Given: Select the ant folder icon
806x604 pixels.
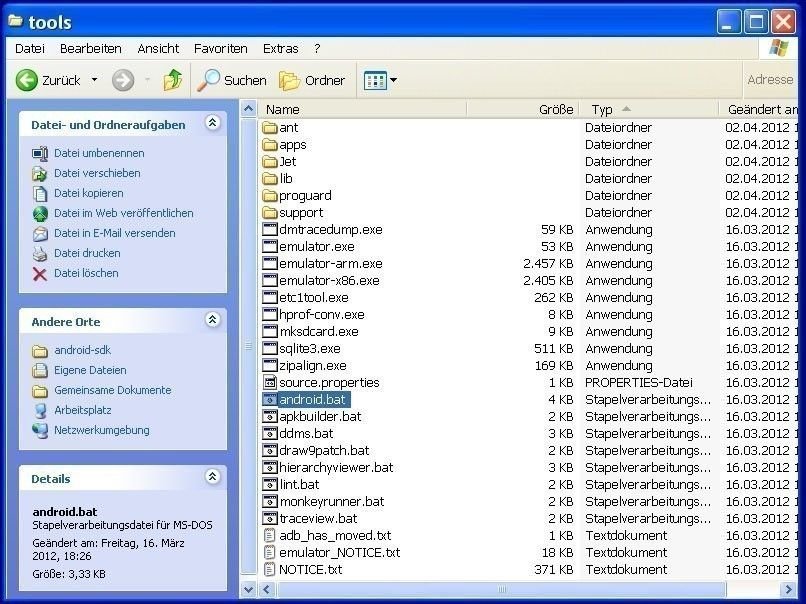Looking at the screenshot, I should [x=270, y=127].
